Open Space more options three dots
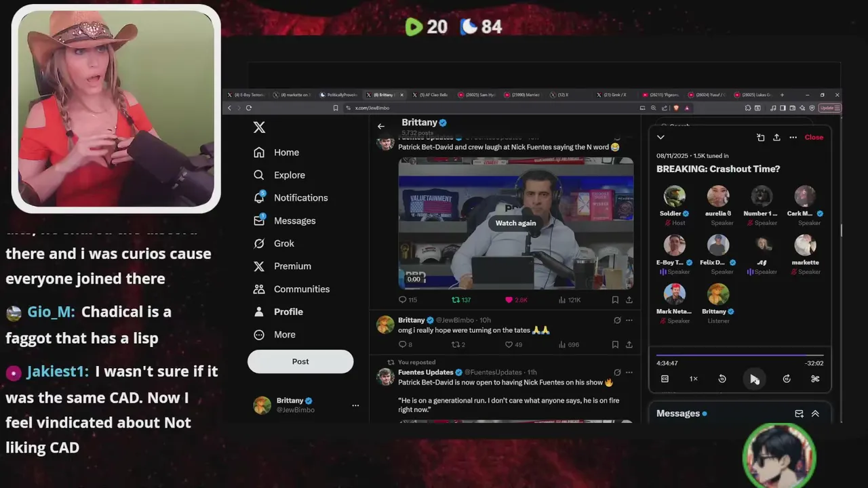The image size is (868, 488). click(793, 137)
